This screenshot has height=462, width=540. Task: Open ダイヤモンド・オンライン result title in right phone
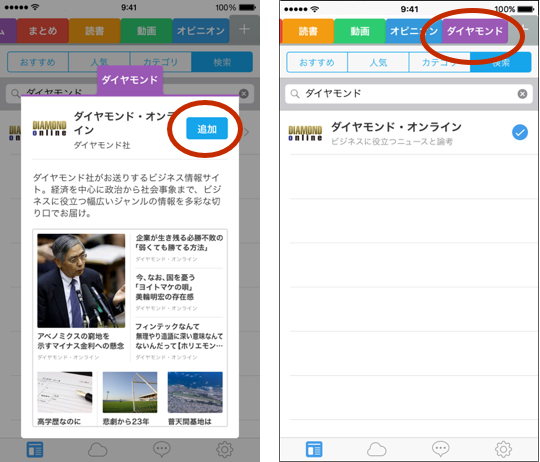pos(396,127)
